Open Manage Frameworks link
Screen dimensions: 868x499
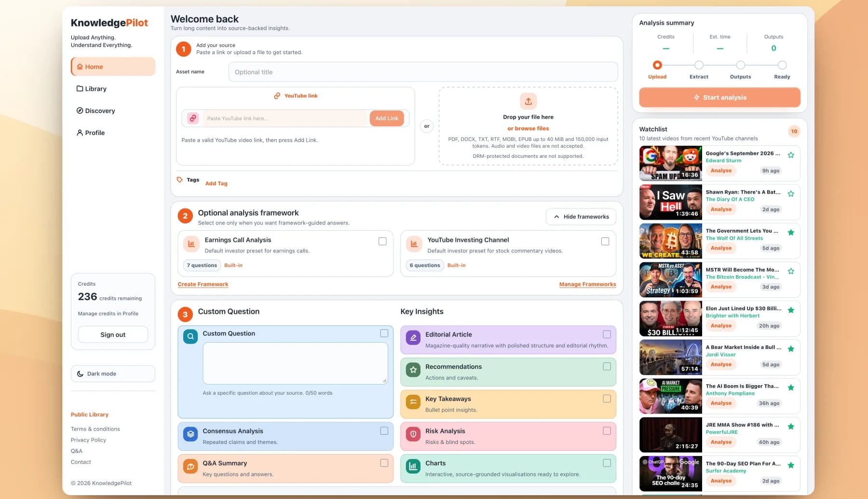[x=587, y=284]
